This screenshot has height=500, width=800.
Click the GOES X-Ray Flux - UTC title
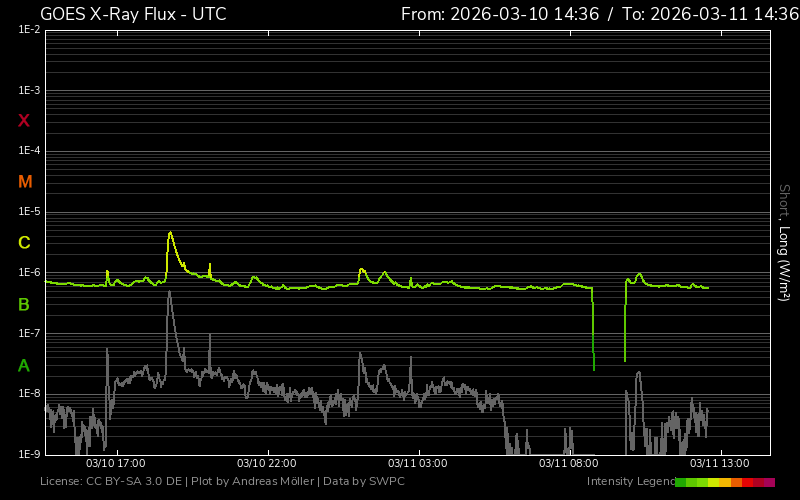click(133, 14)
